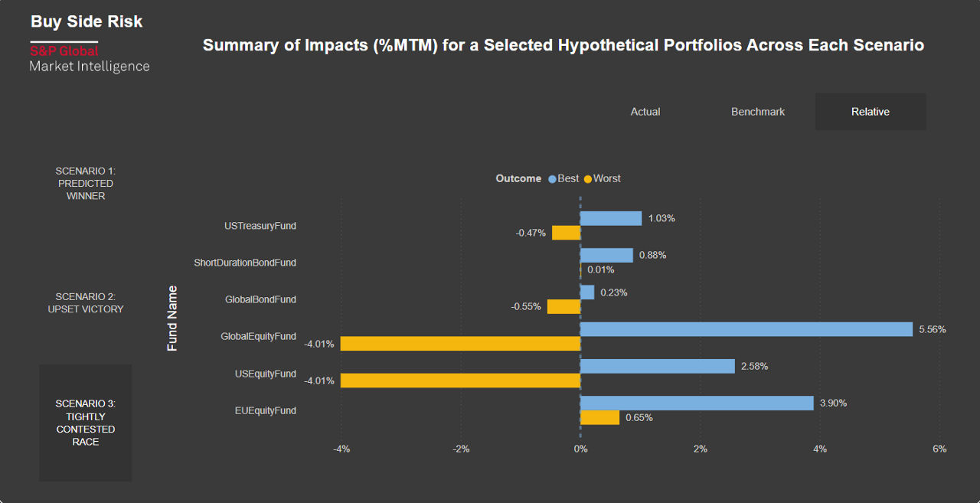The width and height of the screenshot is (980, 503).
Task: Click the S&P Global Market Intelligence logo
Action: [89, 58]
